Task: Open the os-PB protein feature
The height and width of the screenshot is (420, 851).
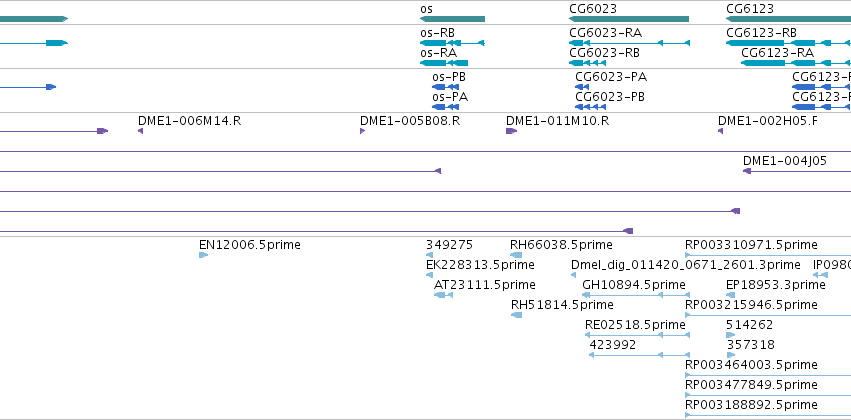Action: [x=446, y=87]
